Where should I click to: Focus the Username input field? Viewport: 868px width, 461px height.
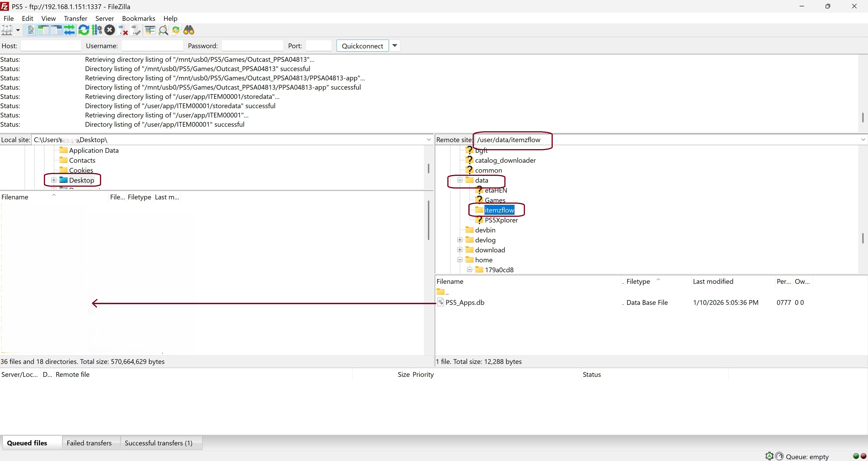(152, 46)
